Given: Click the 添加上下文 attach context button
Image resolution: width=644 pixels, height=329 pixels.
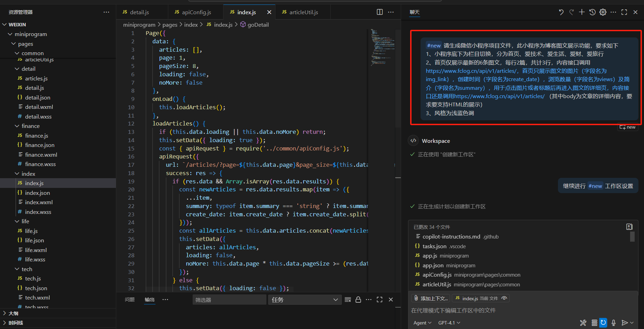Looking at the screenshot, I should pyautogui.click(x=431, y=298).
